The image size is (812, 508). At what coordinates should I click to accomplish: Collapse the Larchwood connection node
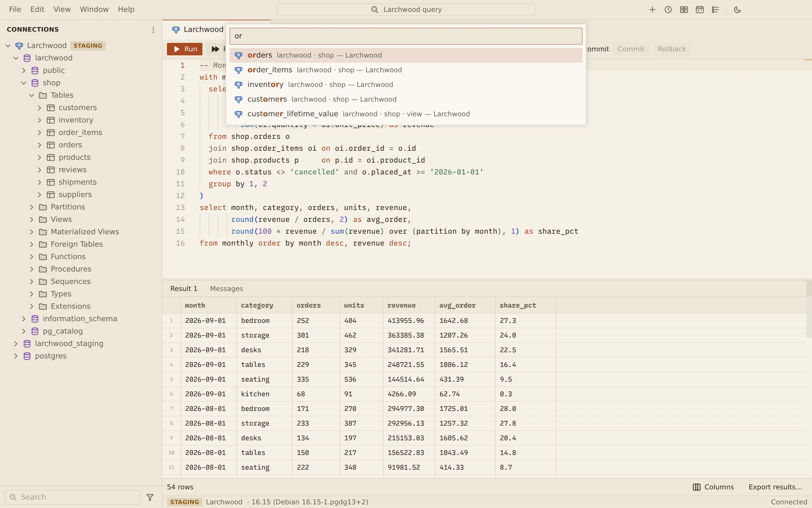pos(8,46)
